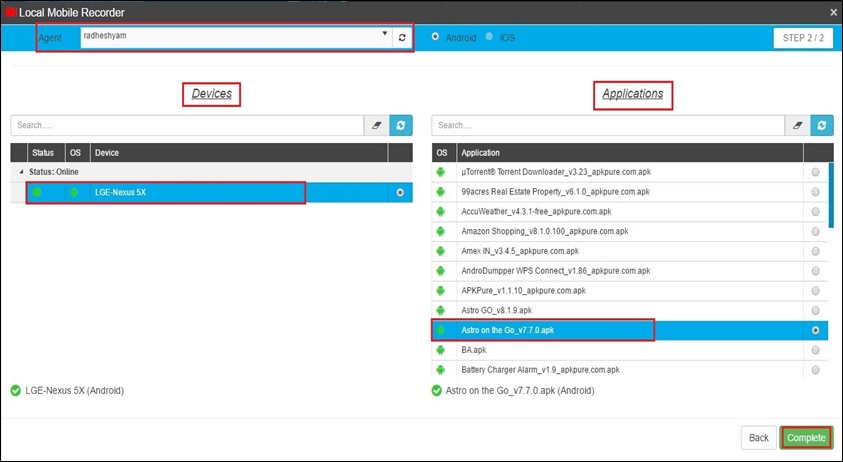This screenshot has width=843, height=462.
Task: Click the Applications list scrollbar
Action: click(831, 195)
